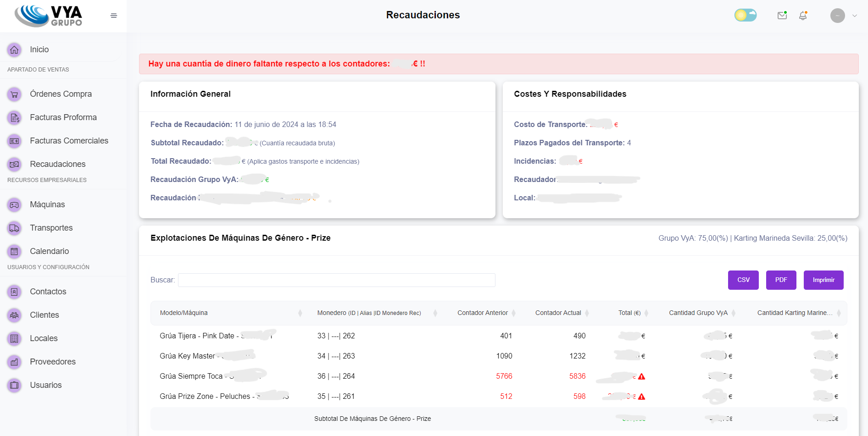Select the Facturas Proforma document icon
The width and height of the screenshot is (868, 436).
tap(14, 117)
